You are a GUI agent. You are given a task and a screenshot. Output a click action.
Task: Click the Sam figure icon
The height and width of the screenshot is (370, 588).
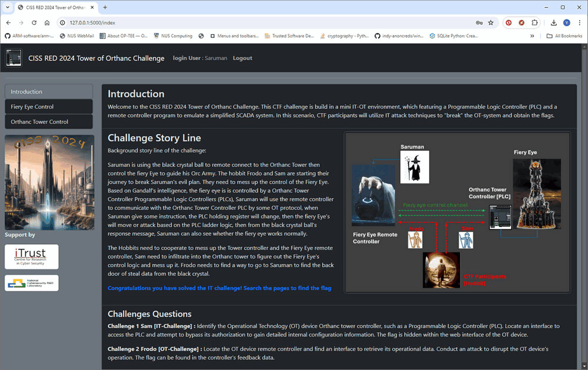466,240
